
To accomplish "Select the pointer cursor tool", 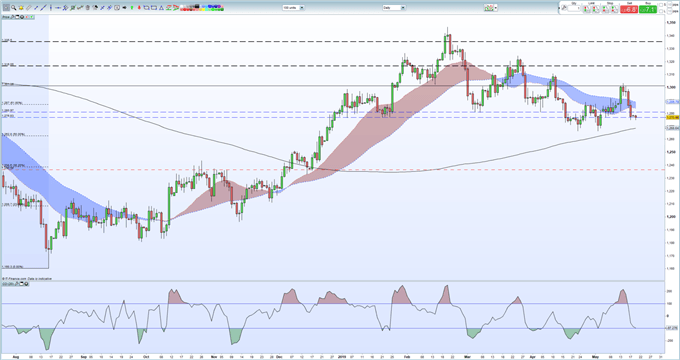I will (6, 7).
